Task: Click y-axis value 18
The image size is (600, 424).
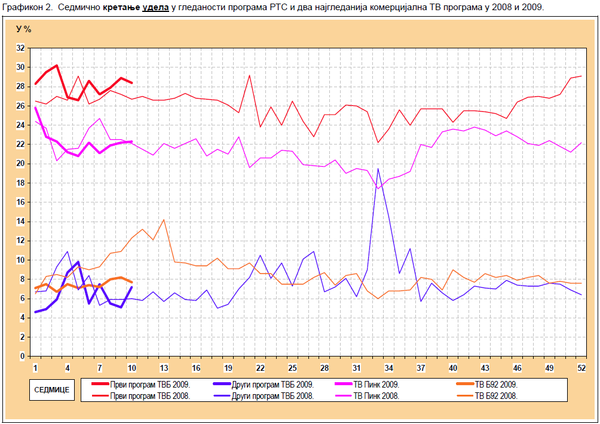Action: click(20, 183)
